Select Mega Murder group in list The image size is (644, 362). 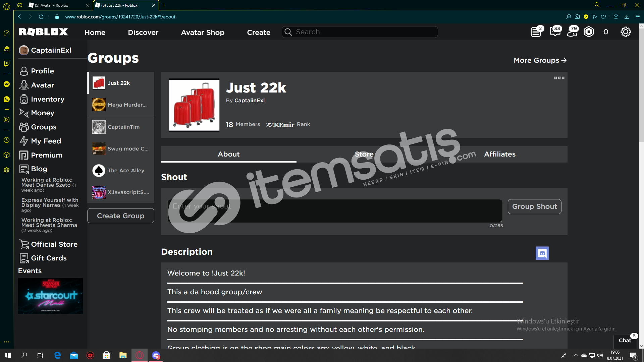coord(121,105)
